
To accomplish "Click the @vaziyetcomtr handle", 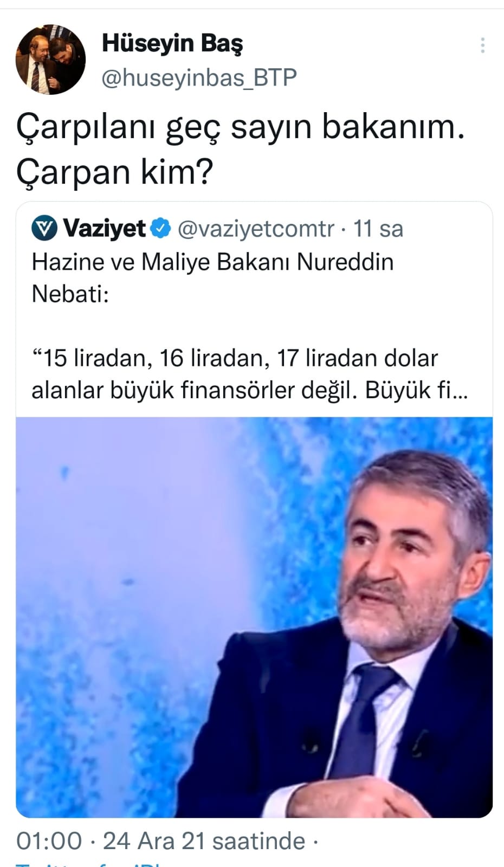I will [x=256, y=229].
